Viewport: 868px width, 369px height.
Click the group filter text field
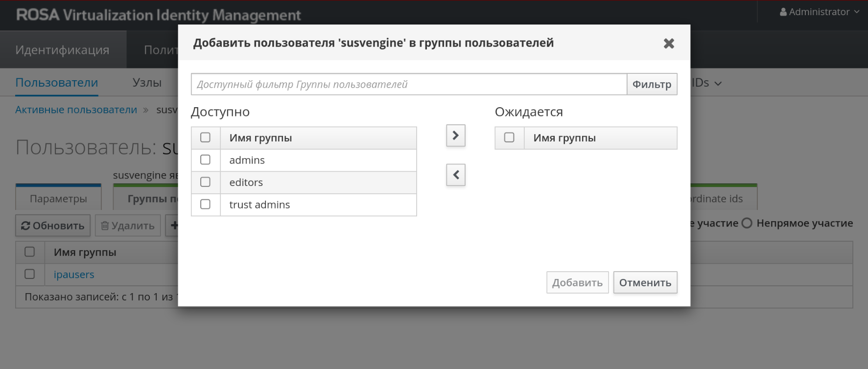[x=409, y=84]
